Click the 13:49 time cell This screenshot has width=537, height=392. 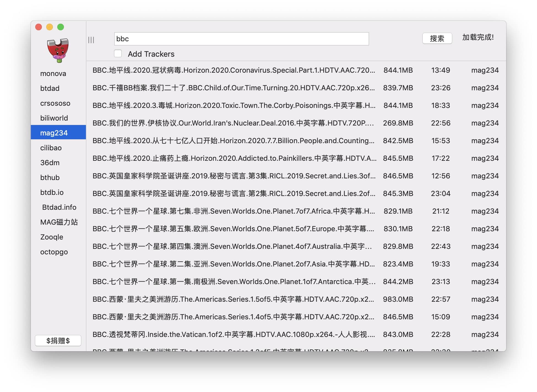[x=441, y=70]
